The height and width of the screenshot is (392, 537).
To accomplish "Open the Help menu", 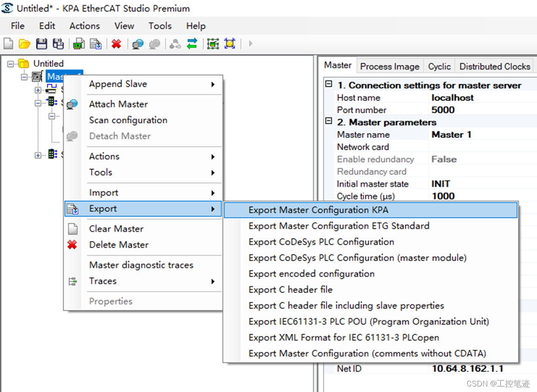I will pyautogui.click(x=196, y=26).
